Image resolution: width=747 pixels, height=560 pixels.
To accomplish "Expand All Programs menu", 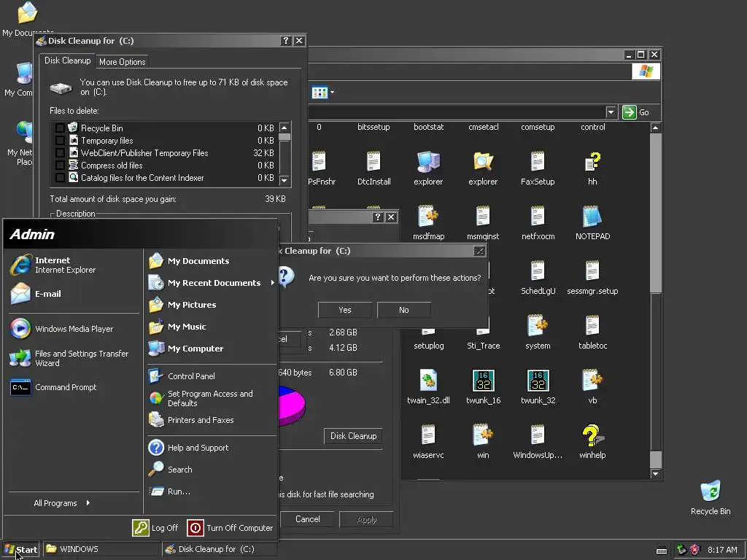I will point(62,503).
